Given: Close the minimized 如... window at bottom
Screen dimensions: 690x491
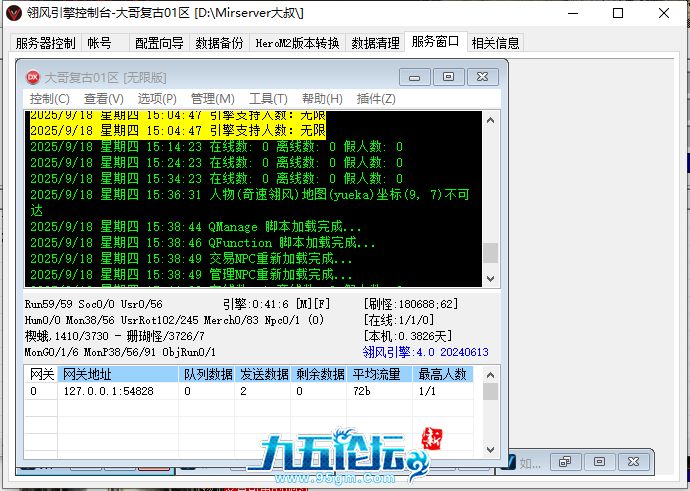Looking at the screenshot, I should tap(633, 462).
